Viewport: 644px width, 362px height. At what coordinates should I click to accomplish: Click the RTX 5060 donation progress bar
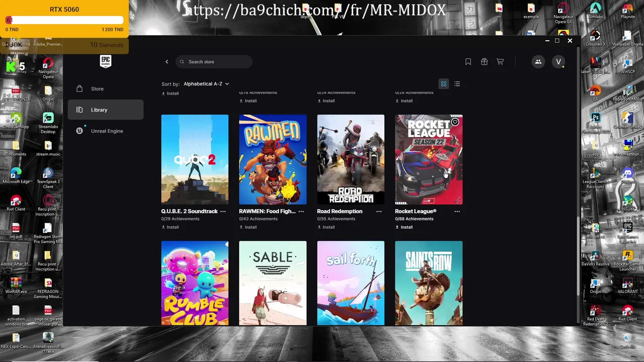[64, 20]
